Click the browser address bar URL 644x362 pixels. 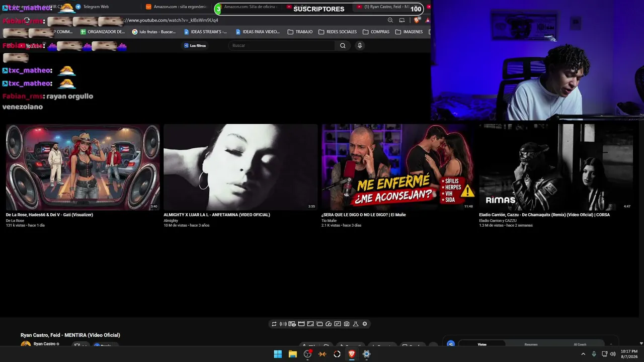pos(172,20)
